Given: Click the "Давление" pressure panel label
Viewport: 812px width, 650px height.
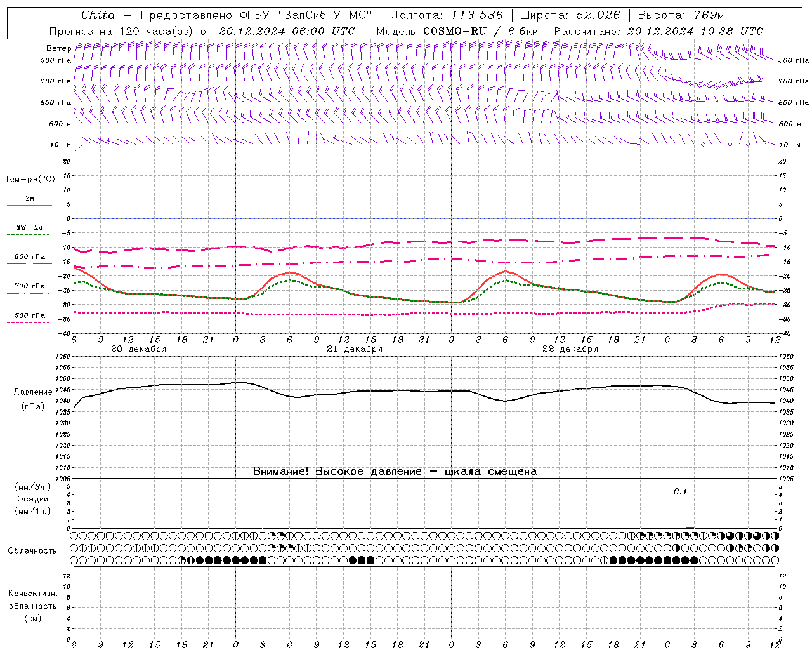Looking at the screenshot, I should point(33,392).
